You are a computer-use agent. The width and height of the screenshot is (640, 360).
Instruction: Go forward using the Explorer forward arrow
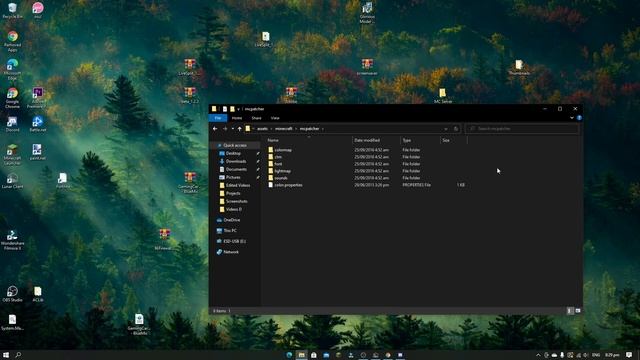click(225, 129)
